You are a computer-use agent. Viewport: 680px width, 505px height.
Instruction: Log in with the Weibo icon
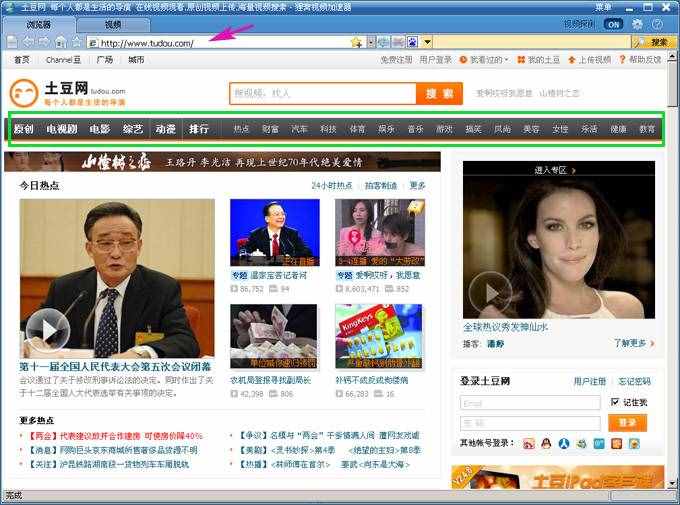[x=529, y=443]
